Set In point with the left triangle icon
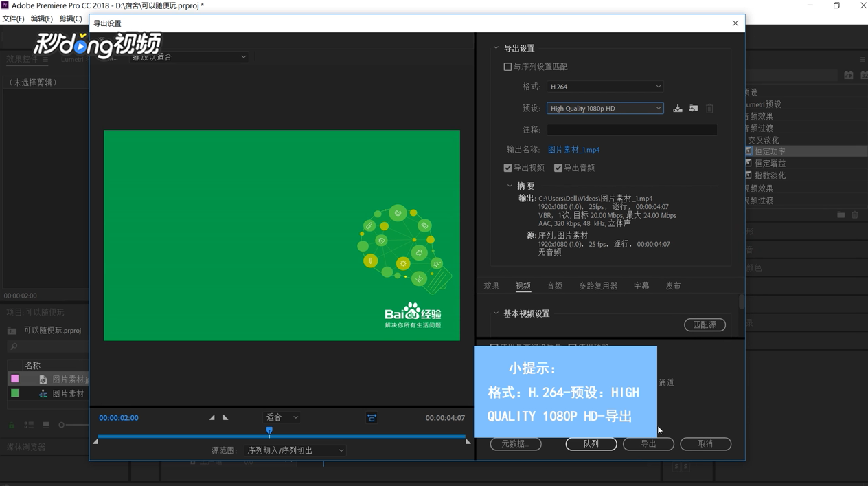The image size is (868, 486). point(212,417)
